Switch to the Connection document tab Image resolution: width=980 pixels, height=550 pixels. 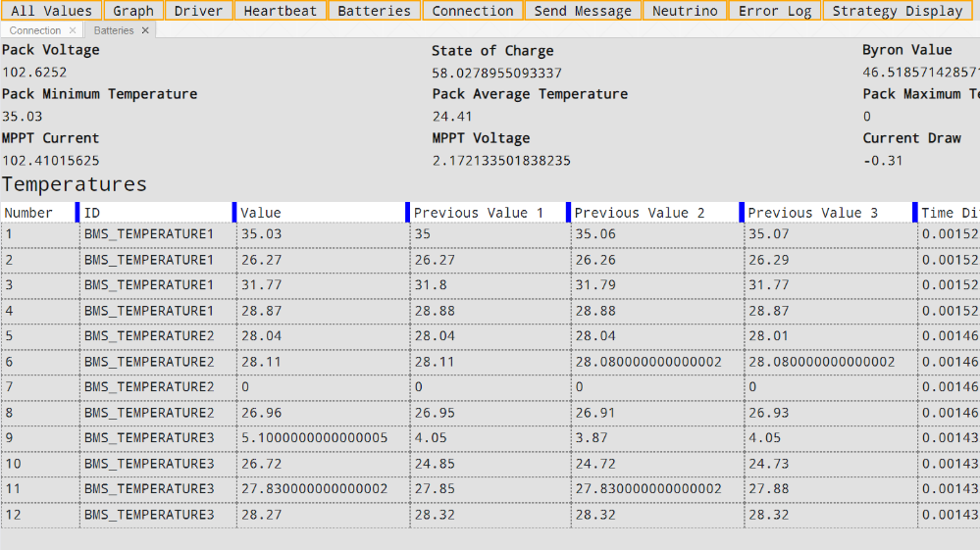pyautogui.click(x=35, y=30)
